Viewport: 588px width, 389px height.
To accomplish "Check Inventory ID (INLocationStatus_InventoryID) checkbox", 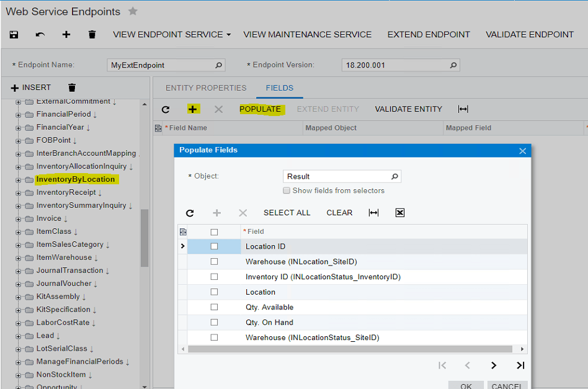I will pyautogui.click(x=214, y=277).
